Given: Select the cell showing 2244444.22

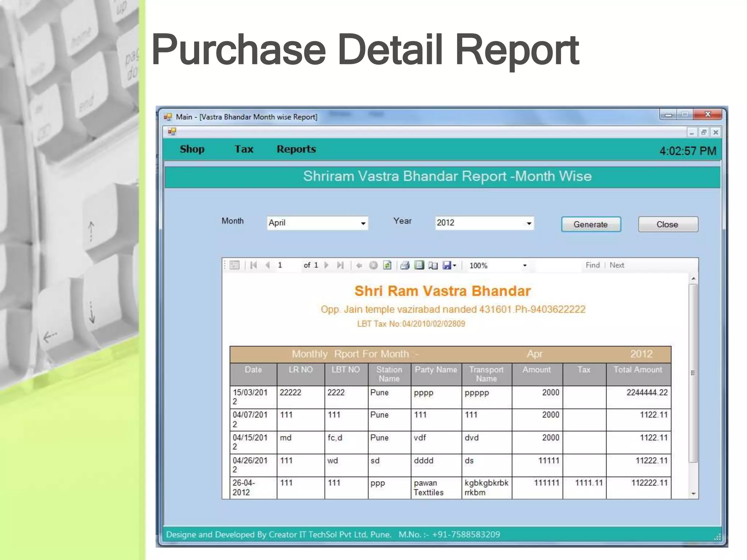Looking at the screenshot, I should pyautogui.click(x=638, y=397).
